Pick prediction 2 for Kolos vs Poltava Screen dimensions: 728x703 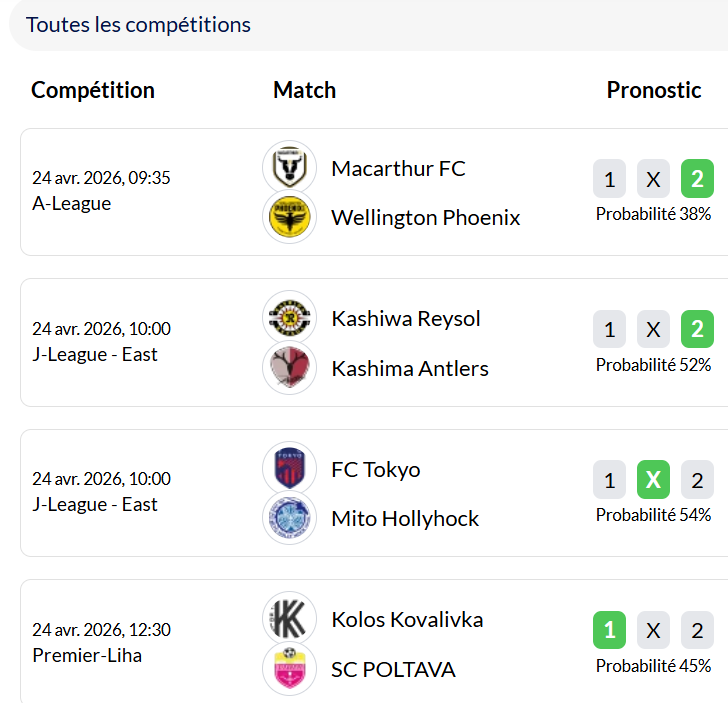[x=697, y=631]
